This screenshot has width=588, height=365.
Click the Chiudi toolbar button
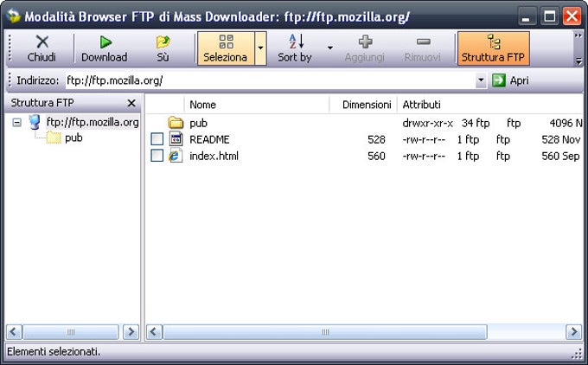42,48
